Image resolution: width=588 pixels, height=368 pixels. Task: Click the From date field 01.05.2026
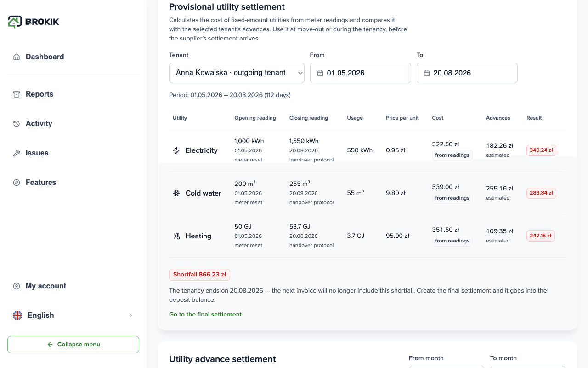tap(361, 73)
